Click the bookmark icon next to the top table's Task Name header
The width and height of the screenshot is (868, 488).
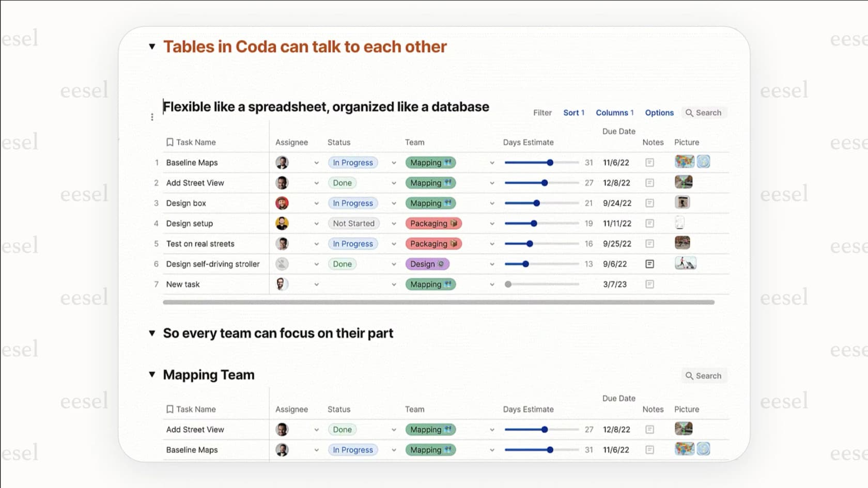pyautogui.click(x=169, y=142)
